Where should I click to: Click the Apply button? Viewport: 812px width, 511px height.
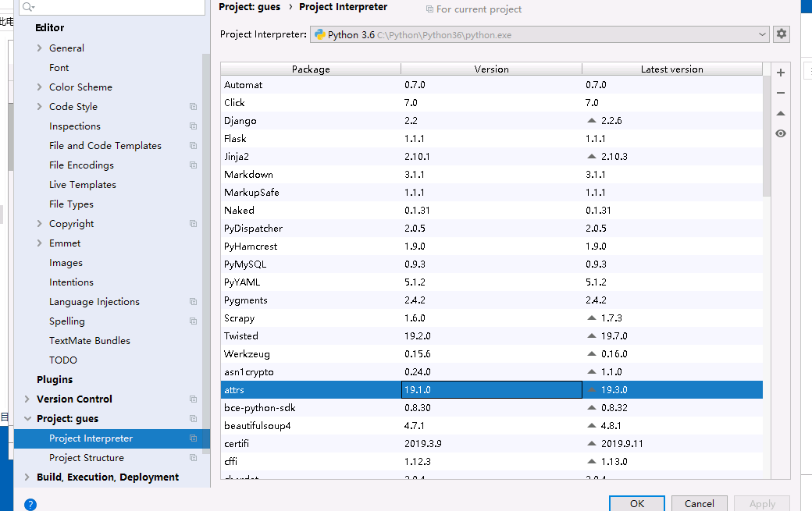(762, 504)
